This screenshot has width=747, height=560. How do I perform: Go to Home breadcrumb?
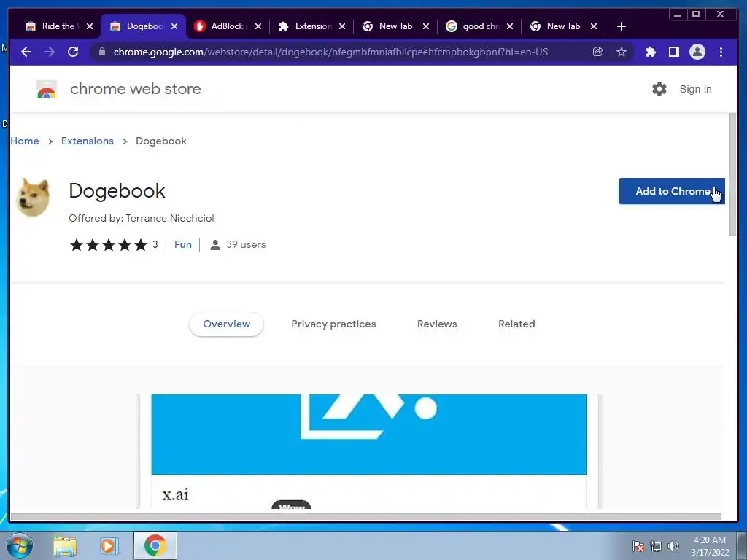(25, 141)
